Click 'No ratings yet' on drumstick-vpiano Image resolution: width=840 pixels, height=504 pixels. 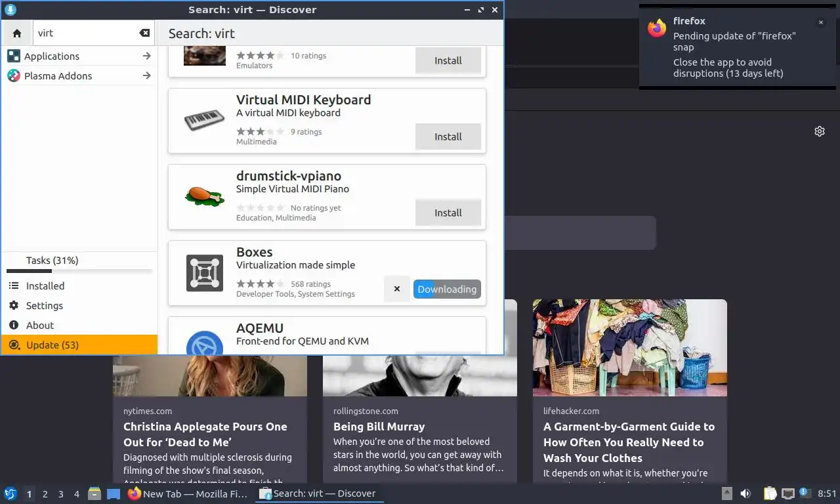tap(316, 208)
